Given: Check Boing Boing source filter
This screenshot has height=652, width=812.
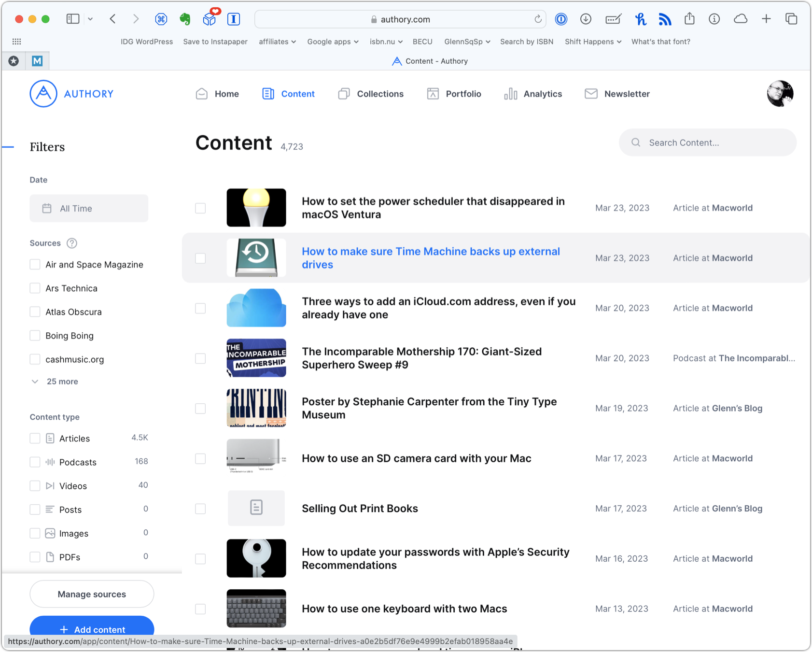Looking at the screenshot, I should [x=35, y=335].
